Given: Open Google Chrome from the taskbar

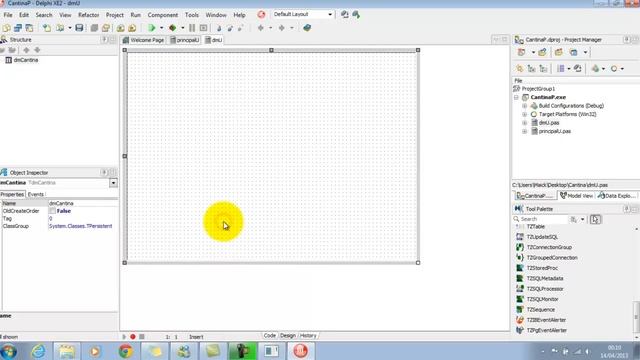Looking at the screenshot, I should [125, 351].
